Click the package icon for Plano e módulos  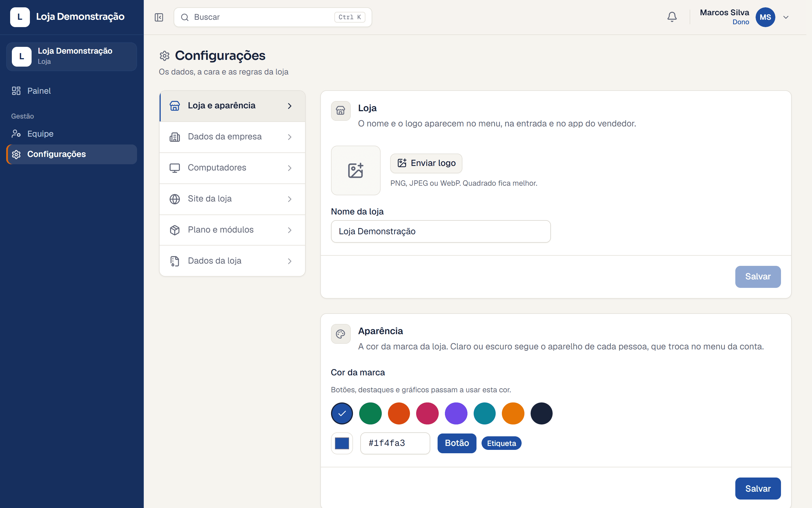tap(175, 230)
